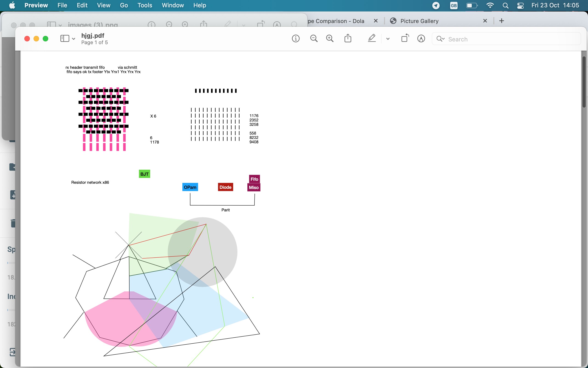Image resolution: width=588 pixels, height=368 pixels.
Task: Switch to the Picture Gallery browser tab
Action: click(x=419, y=21)
